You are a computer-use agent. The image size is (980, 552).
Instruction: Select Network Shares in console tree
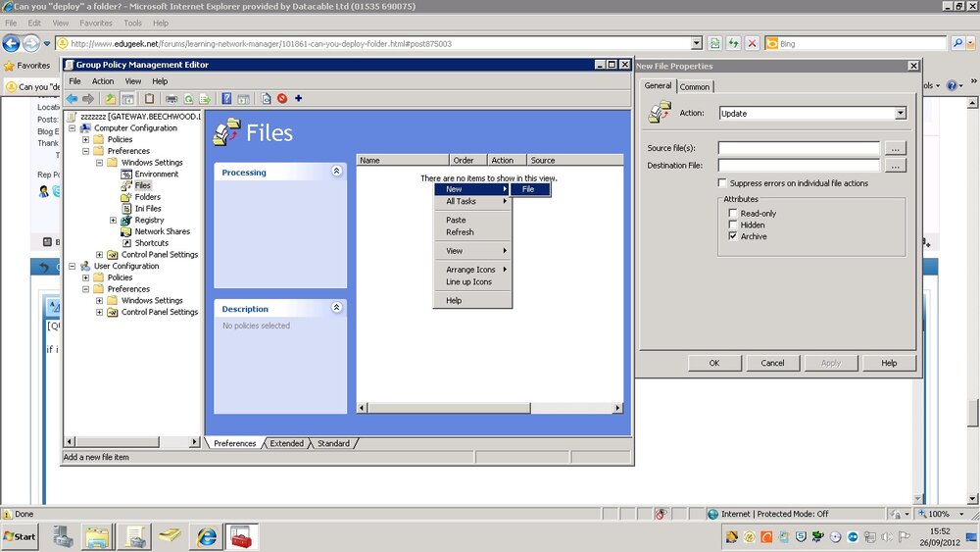click(x=162, y=231)
